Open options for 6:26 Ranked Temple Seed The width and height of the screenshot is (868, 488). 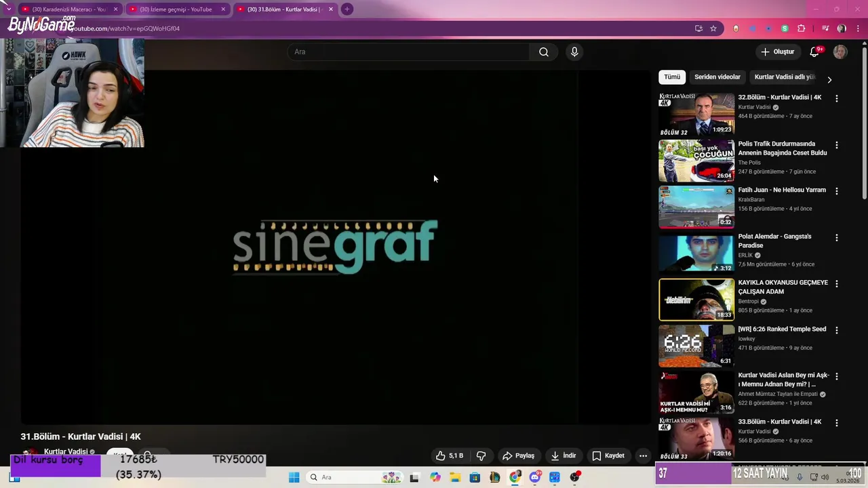click(836, 330)
